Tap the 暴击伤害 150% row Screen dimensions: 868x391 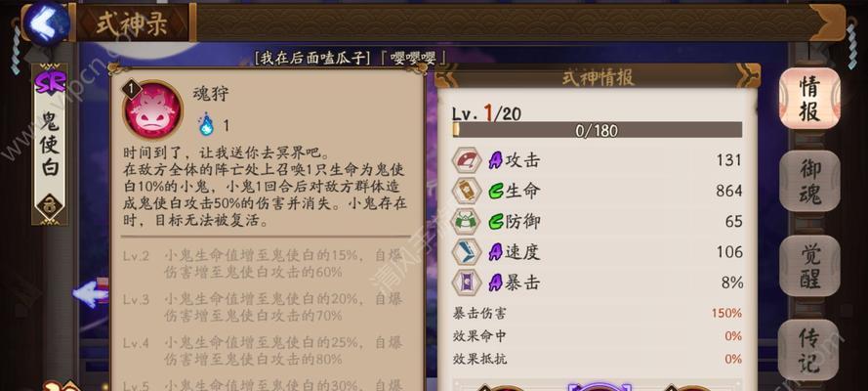click(598, 314)
